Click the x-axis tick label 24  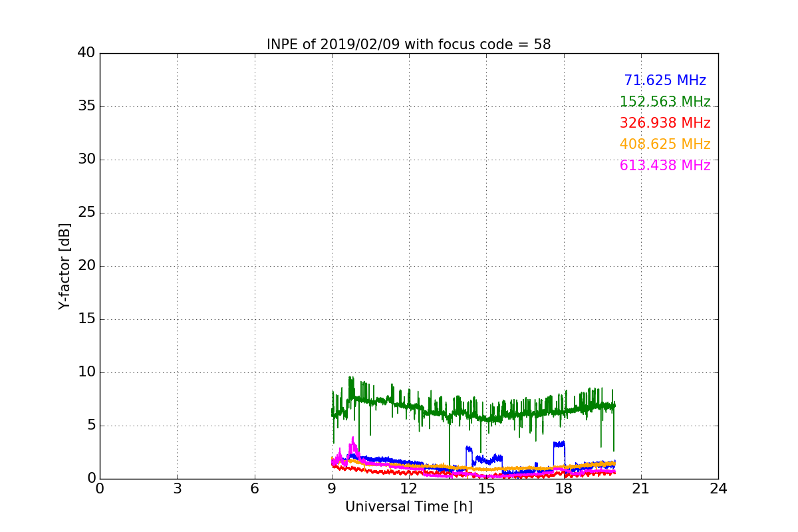coord(718,488)
